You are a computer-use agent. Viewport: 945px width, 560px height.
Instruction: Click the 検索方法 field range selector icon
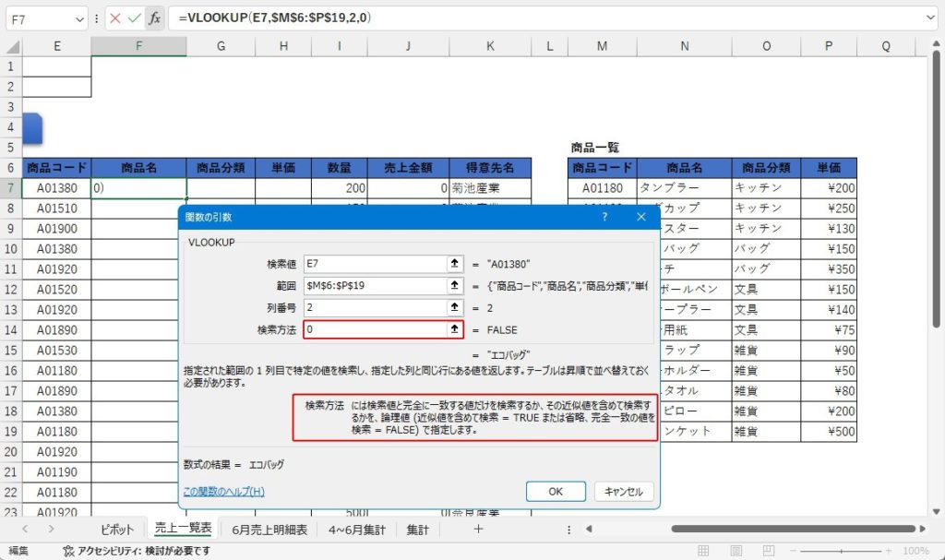[x=455, y=329]
